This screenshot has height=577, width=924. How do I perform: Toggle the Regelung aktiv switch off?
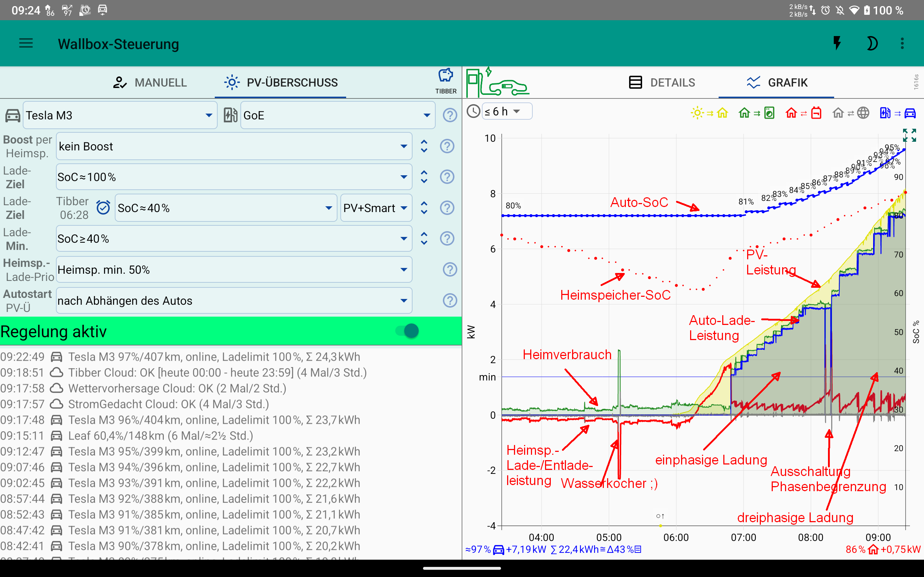click(x=407, y=331)
